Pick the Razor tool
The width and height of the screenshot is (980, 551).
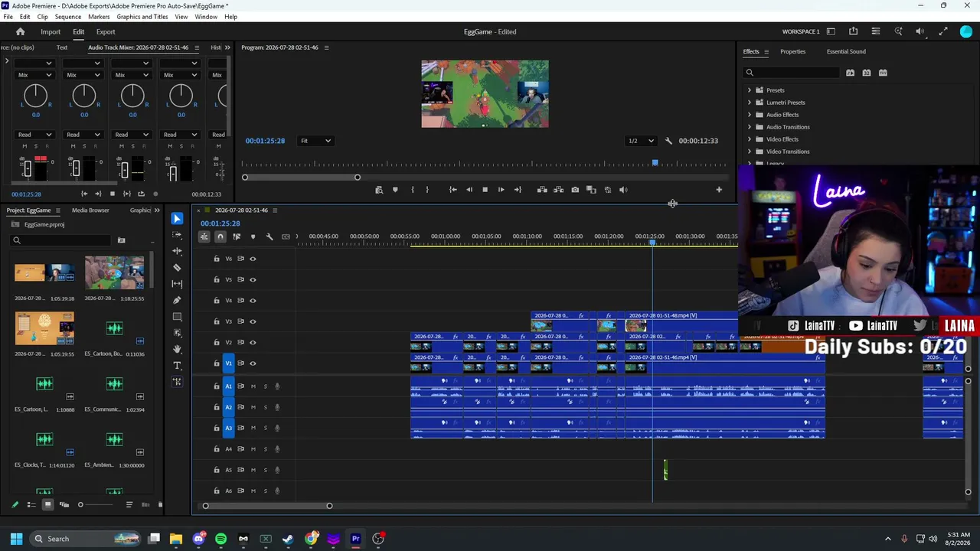tap(177, 267)
